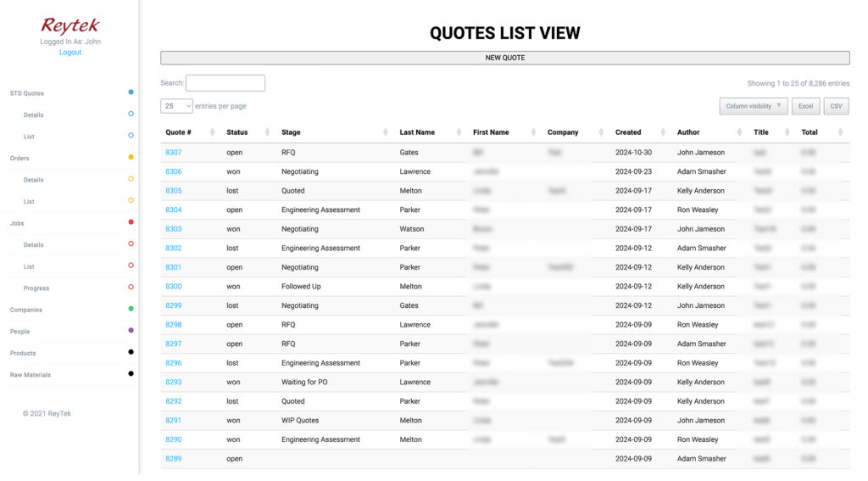This screenshot has height=481, width=868.
Task: Click the red dot beside Jobs
Action: (x=131, y=221)
